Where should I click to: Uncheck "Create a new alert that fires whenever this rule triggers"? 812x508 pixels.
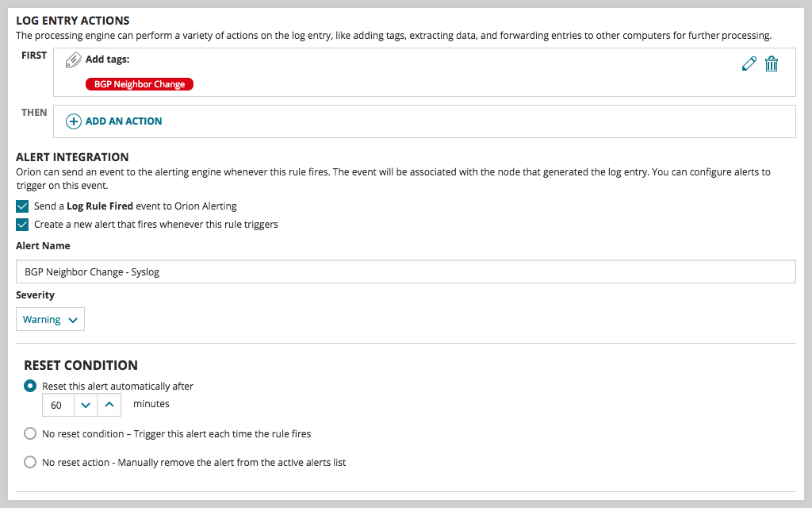pyautogui.click(x=23, y=225)
